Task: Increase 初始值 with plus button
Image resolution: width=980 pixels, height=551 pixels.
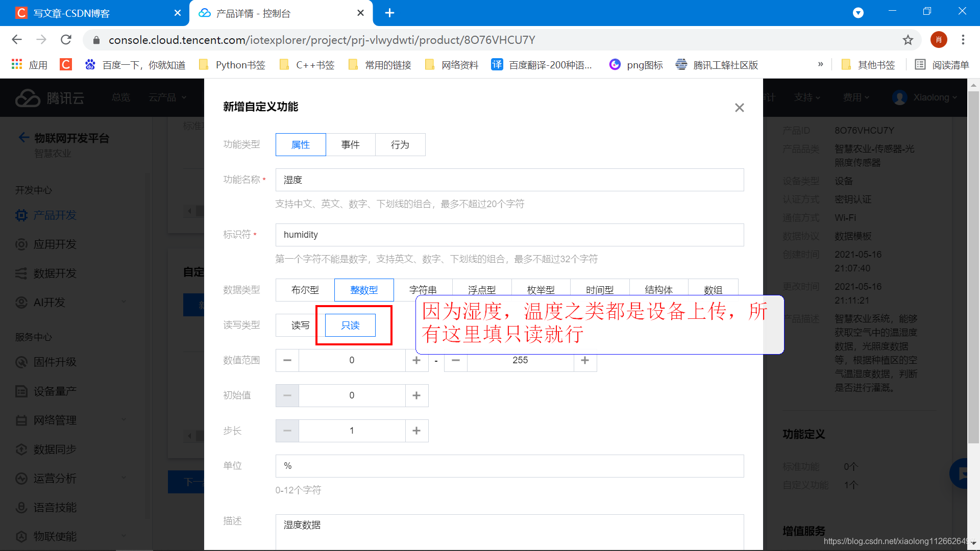Action: (x=416, y=396)
